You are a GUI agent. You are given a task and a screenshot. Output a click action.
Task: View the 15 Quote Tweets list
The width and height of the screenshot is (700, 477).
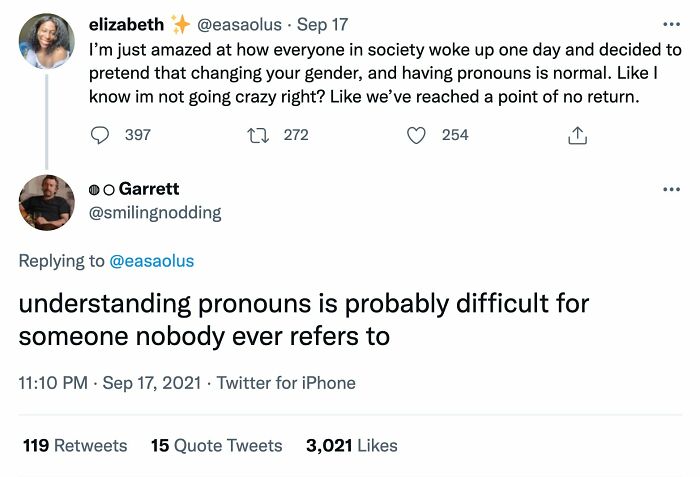point(216,445)
